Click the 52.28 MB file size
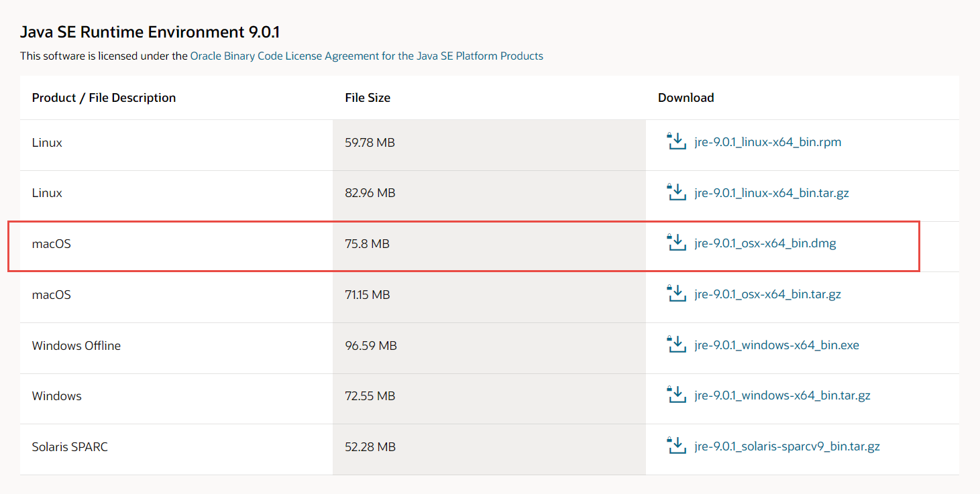Image resolution: width=980 pixels, height=494 pixels. [x=370, y=447]
